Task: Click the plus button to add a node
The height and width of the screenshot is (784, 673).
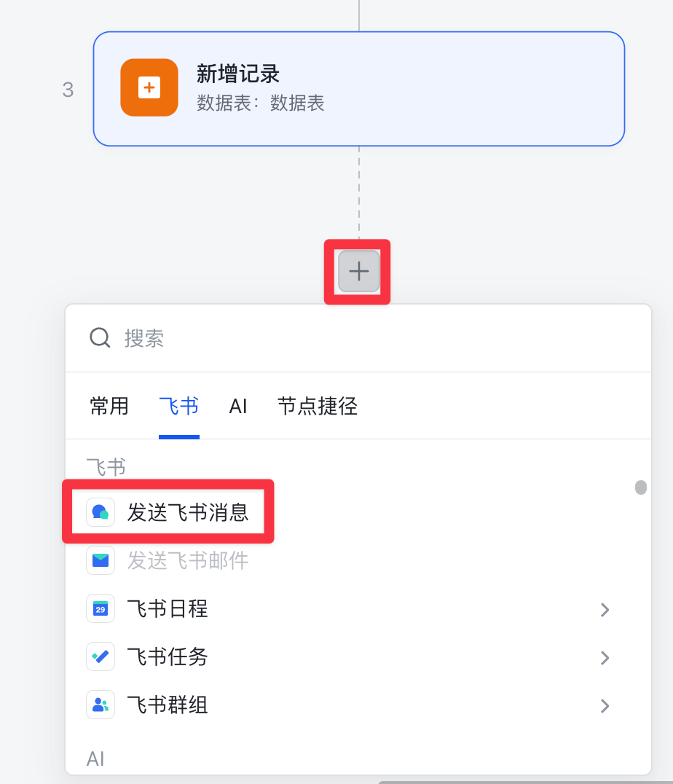Action: click(358, 272)
